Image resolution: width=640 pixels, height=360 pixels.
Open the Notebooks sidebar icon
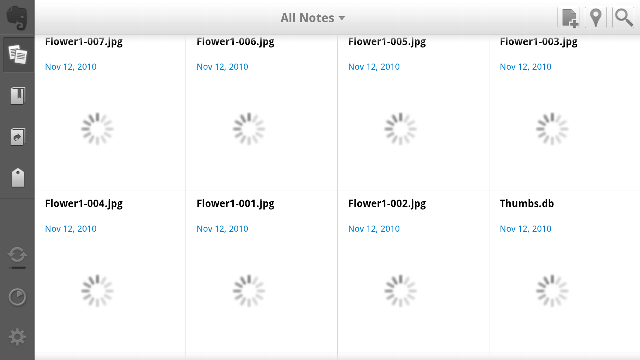[x=18, y=96]
